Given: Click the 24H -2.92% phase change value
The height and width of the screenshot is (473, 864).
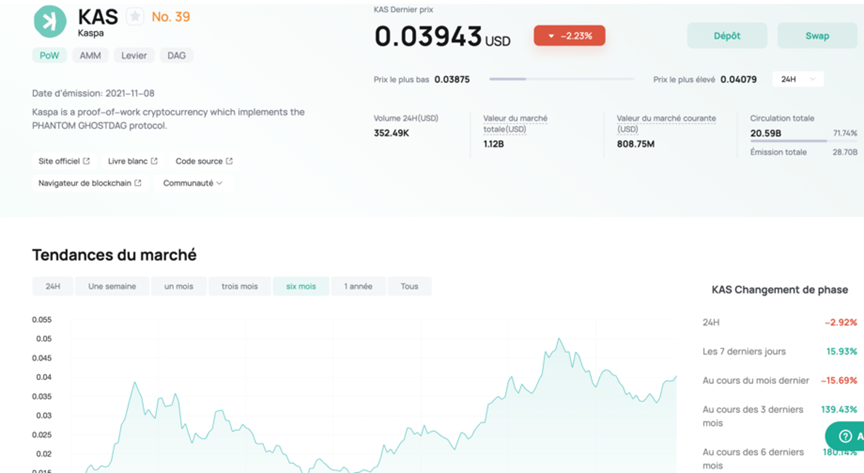Looking at the screenshot, I should (841, 322).
